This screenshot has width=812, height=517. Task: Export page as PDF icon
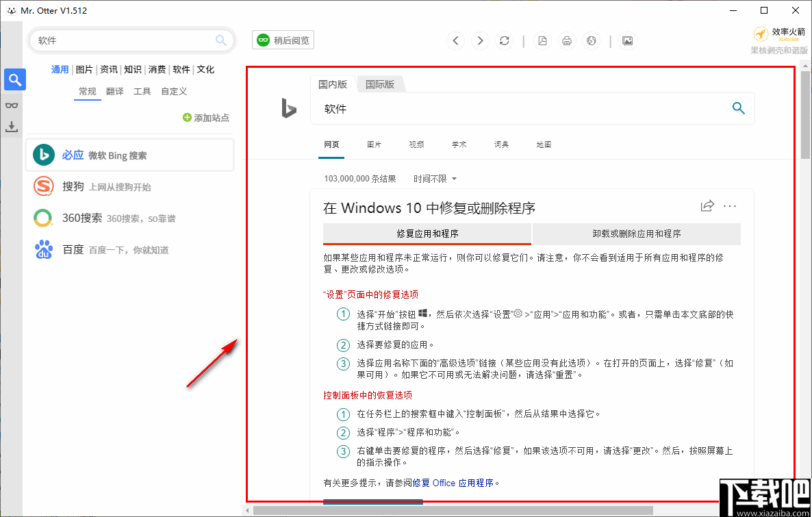click(543, 40)
